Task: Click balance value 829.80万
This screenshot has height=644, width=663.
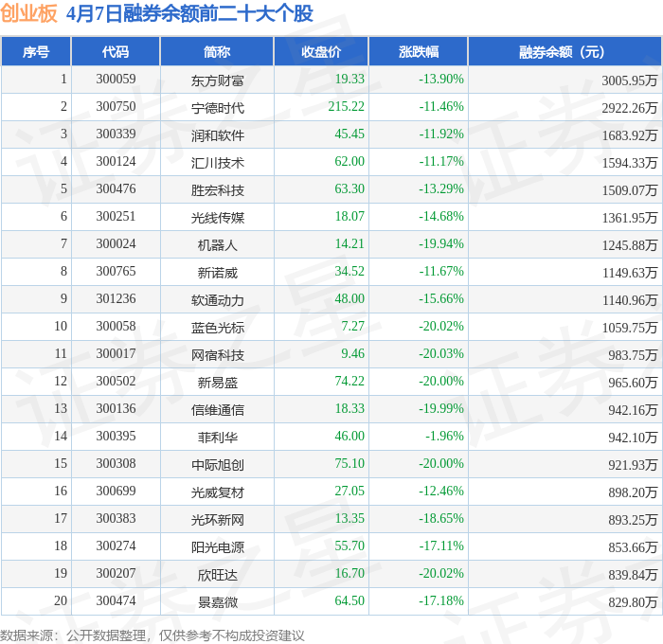Action: 633,602
